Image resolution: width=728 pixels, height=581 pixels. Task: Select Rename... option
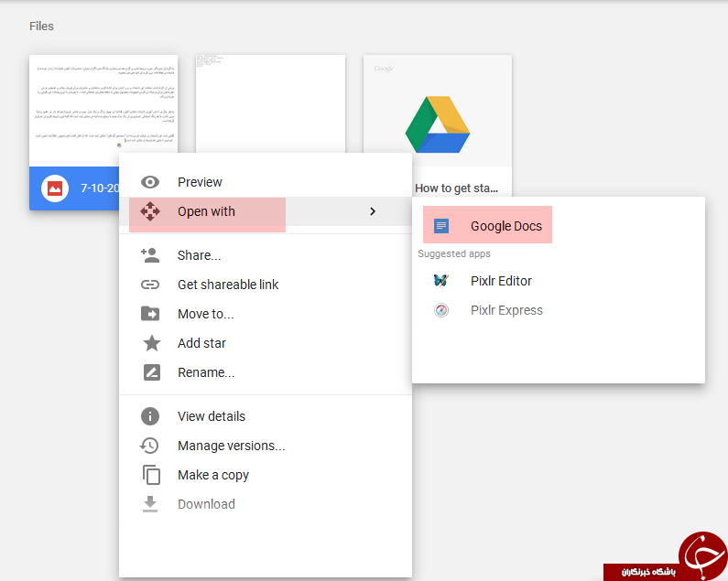[x=266, y=372]
